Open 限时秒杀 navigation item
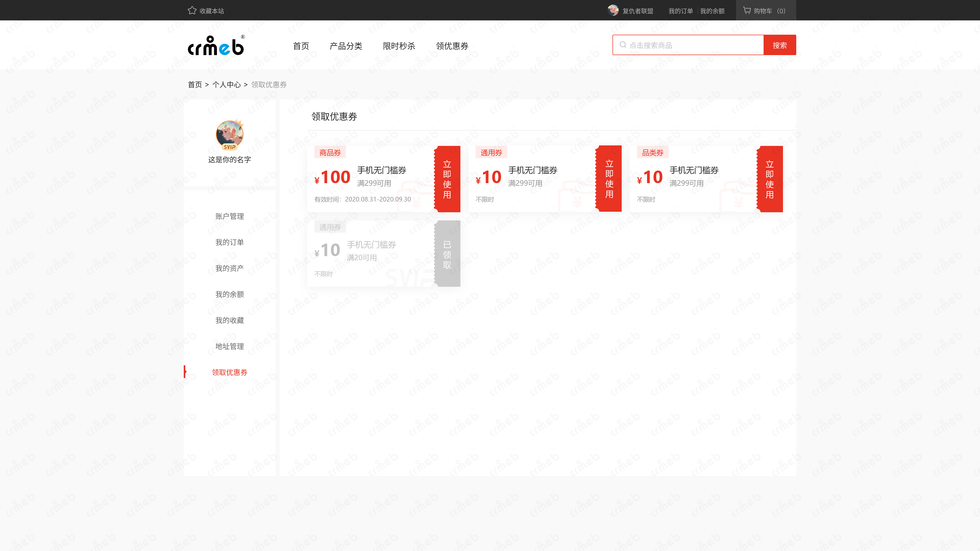 (x=399, y=46)
